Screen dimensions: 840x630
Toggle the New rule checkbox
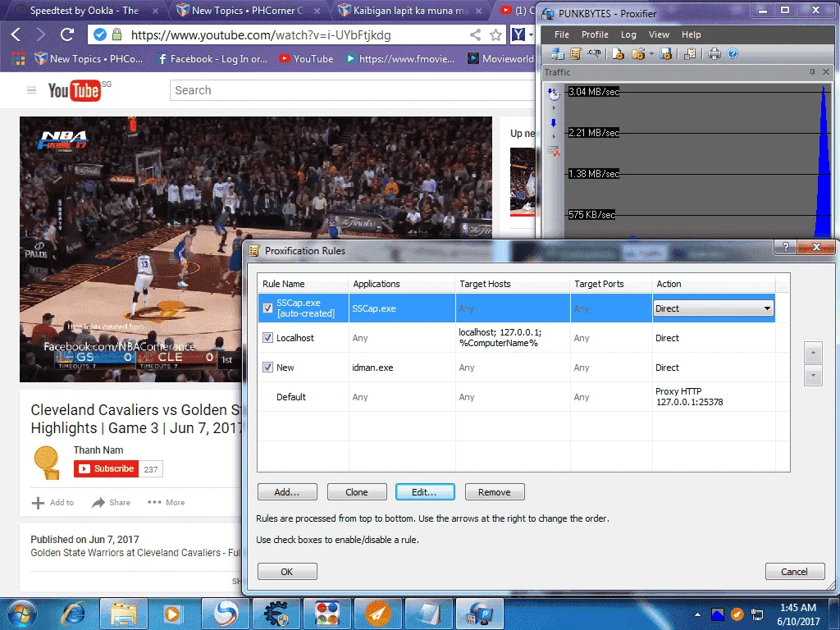tap(267, 367)
